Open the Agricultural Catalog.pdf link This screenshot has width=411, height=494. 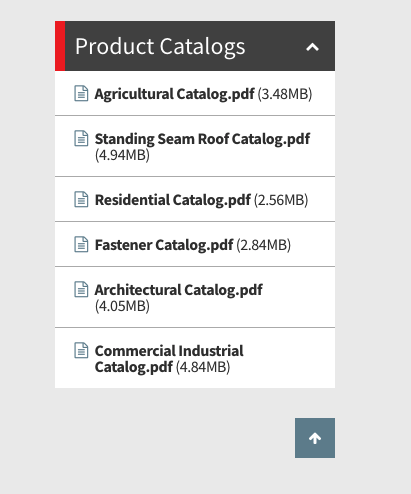coord(175,94)
